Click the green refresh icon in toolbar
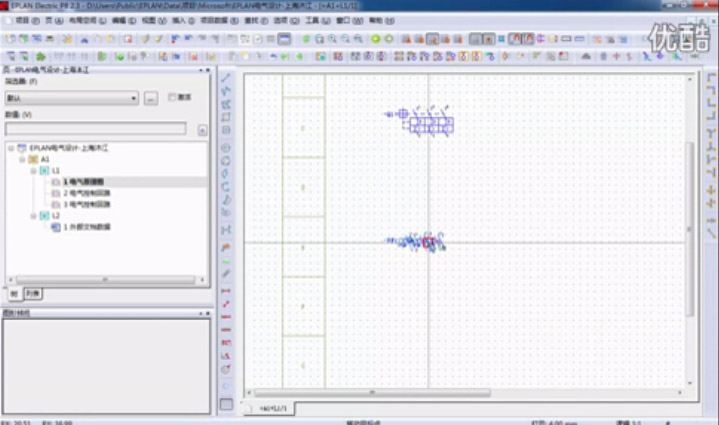Viewport: 719px width, 425px height. point(306,39)
